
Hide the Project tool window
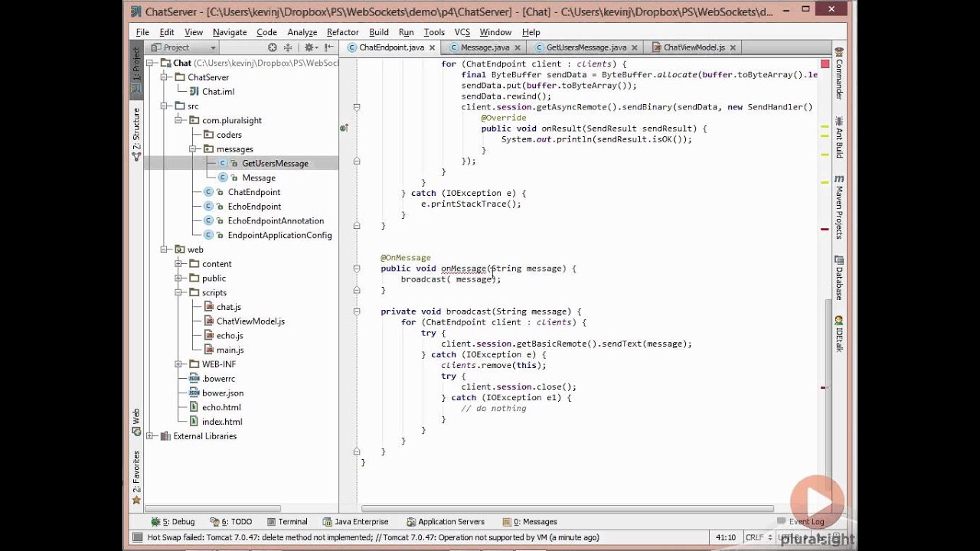coord(329,47)
